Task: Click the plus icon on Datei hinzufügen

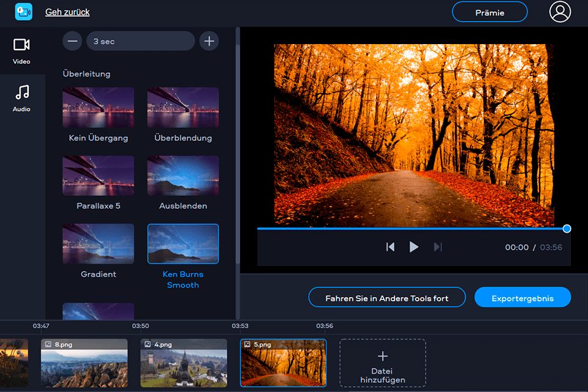Action: [382, 355]
